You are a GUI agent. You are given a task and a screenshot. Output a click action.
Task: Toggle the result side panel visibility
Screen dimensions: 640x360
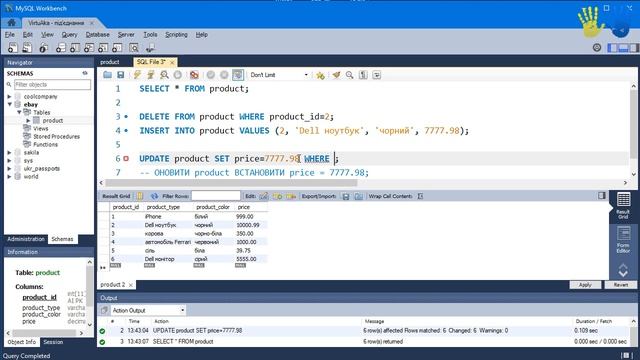coord(602,196)
